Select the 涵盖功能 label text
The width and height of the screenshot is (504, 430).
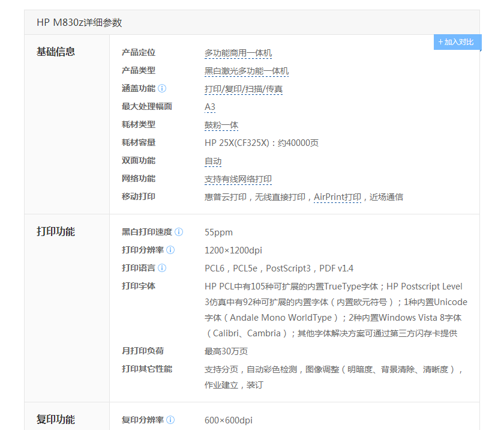tap(139, 88)
